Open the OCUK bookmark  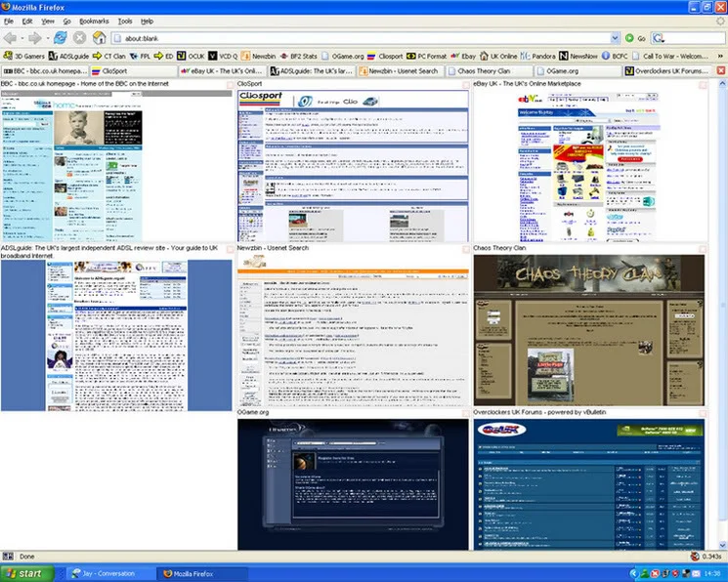pyautogui.click(x=191, y=56)
